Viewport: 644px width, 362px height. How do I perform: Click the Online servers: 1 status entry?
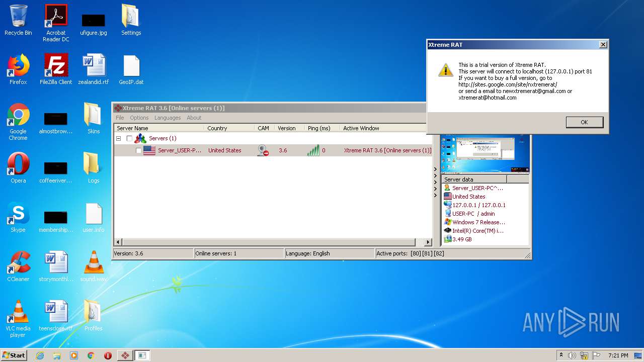(x=239, y=253)
